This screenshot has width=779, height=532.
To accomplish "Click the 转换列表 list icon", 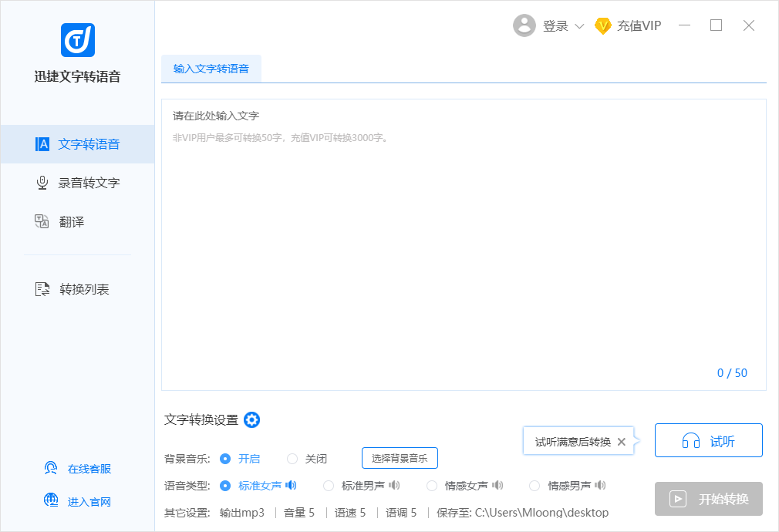I will click(42, 289).
